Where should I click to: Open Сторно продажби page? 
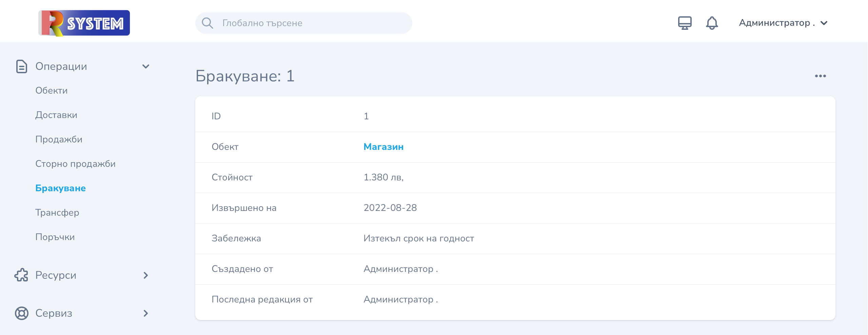point(76,164)
